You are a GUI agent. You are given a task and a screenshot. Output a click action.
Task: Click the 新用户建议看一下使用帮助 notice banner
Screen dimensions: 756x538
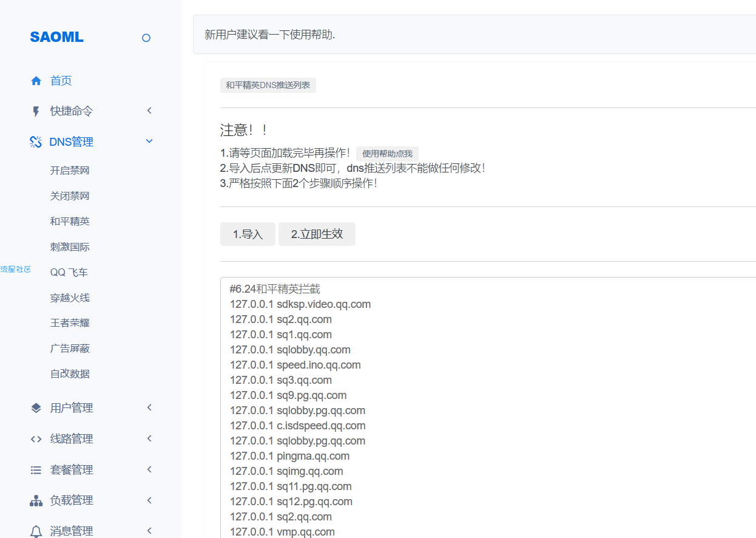tap(474, 35)
